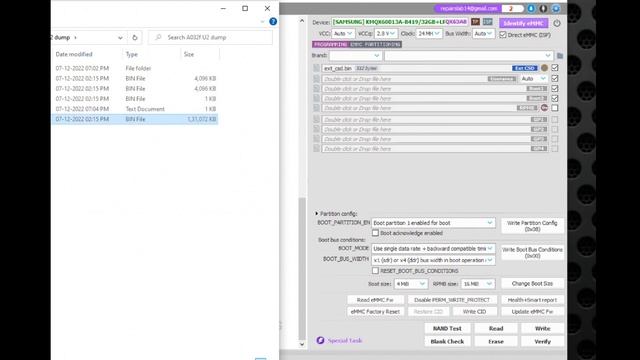Open the folder icon beside the model dropdown
This screenshot has height=360, width=640.
(x=560, y=56)
